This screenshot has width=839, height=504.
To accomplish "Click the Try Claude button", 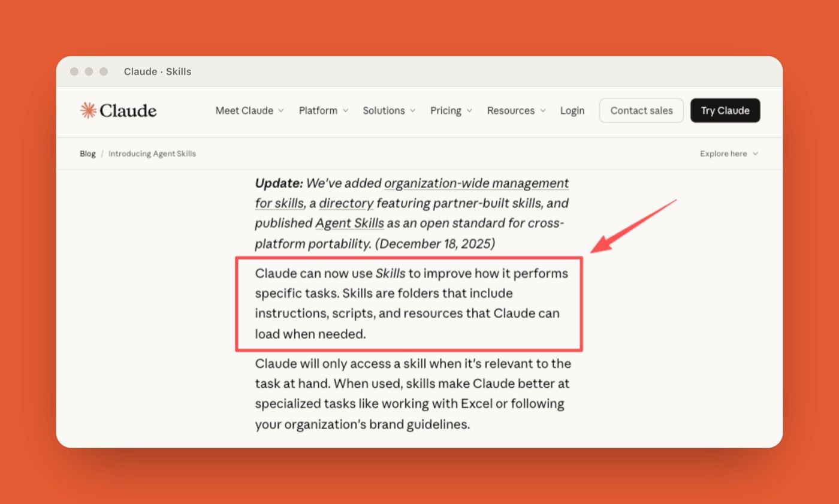I will [725, 110].
